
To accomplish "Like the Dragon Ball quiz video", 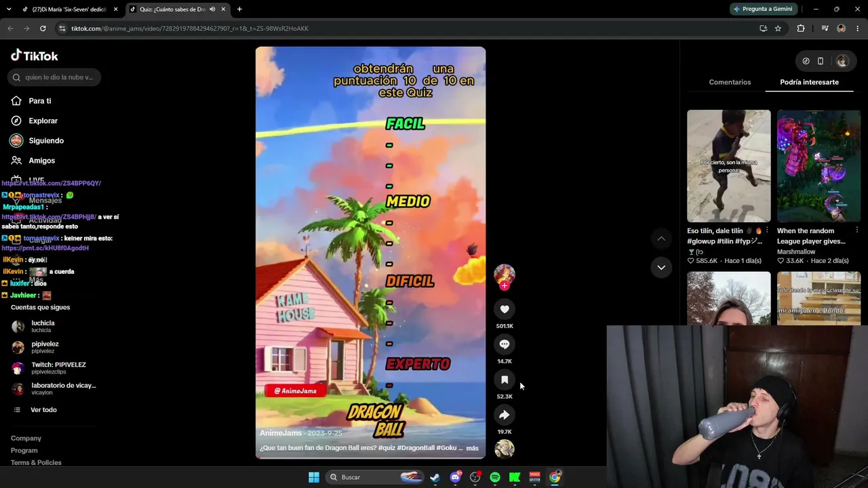I will (505, 309).
